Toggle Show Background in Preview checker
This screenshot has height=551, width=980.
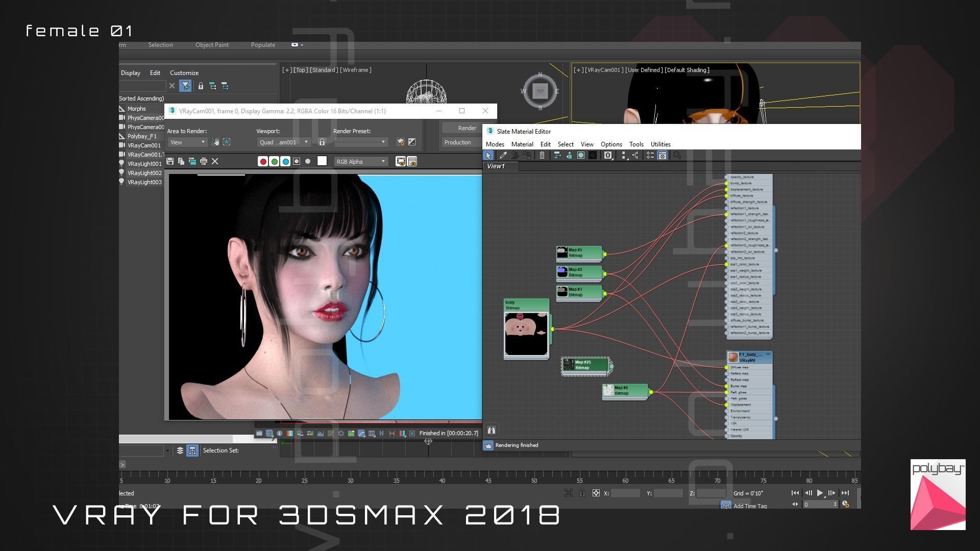point(593,156)
